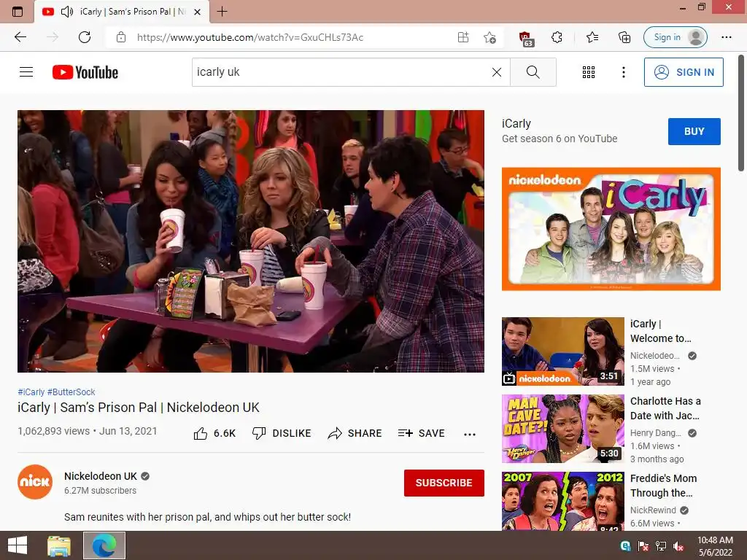Mute tab via speaker icon on tab

pyautogui.click(x=66, y=12)
